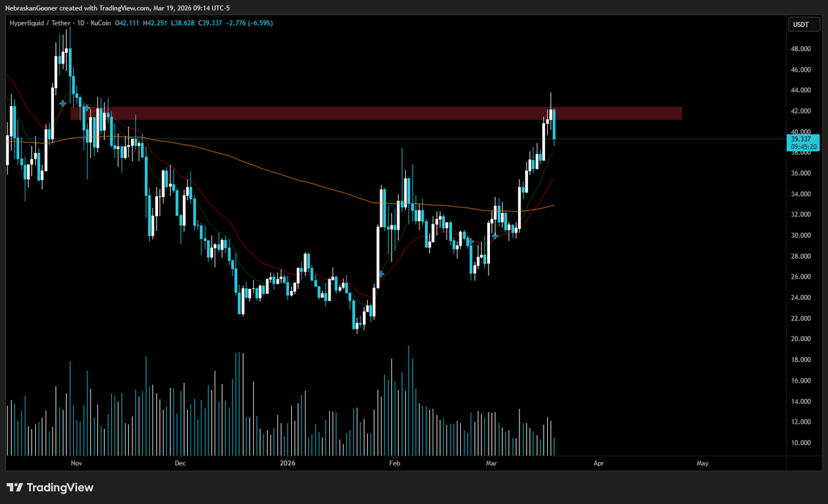828x504 pixels.
Task: Click the 20.000 price axis label
Action: (801, 339)
